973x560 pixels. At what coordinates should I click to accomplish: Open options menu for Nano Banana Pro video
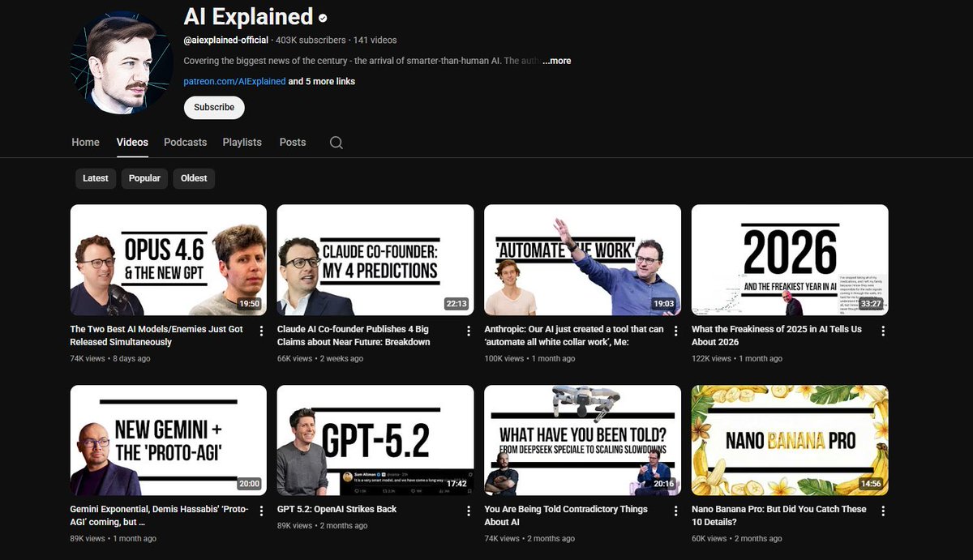tap(883, 511)
